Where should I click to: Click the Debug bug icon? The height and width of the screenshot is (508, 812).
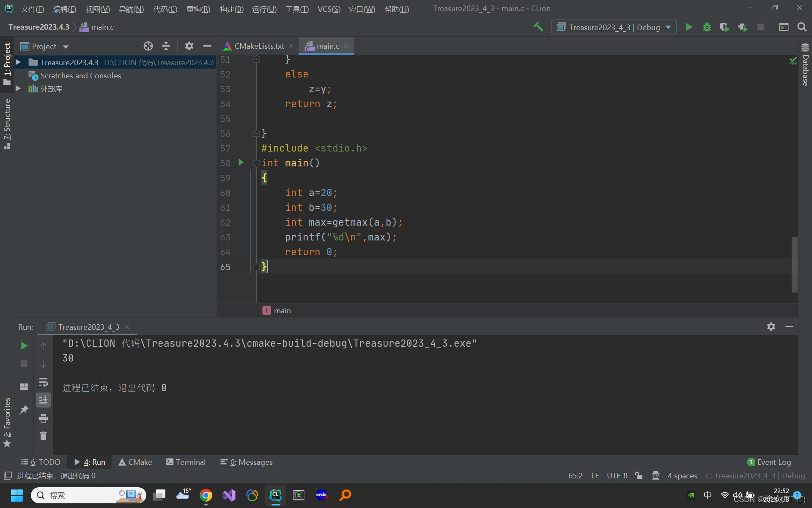click(707, 27)
